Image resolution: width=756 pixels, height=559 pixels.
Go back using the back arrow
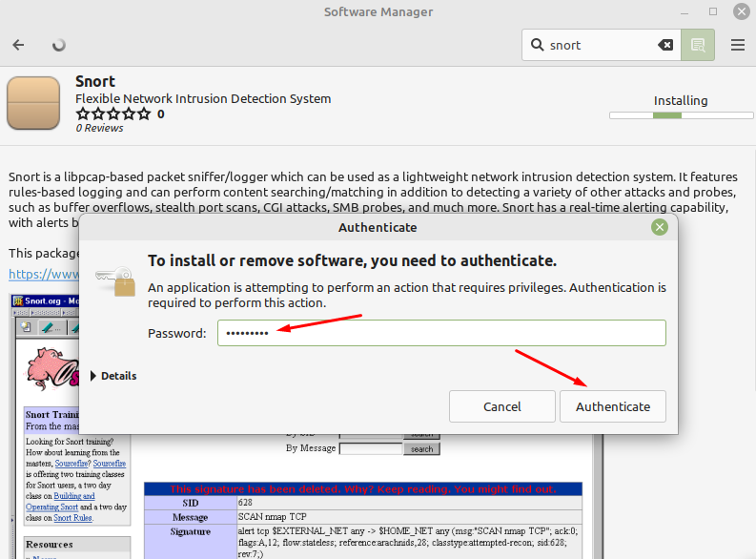pyautogui.click(x=19, y=45)
